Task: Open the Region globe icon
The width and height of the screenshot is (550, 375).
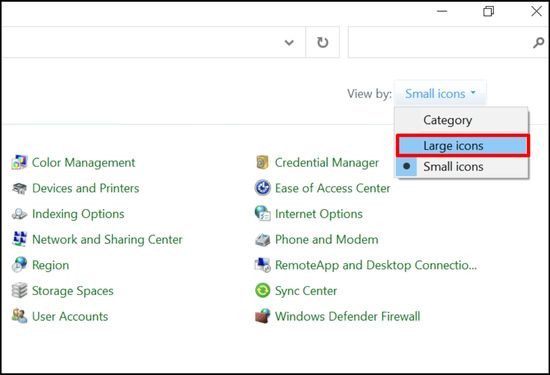Action: point(19,264)
